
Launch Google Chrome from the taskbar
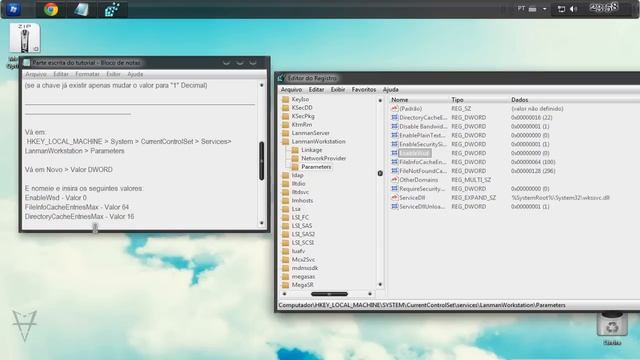[x=51, y=9]
